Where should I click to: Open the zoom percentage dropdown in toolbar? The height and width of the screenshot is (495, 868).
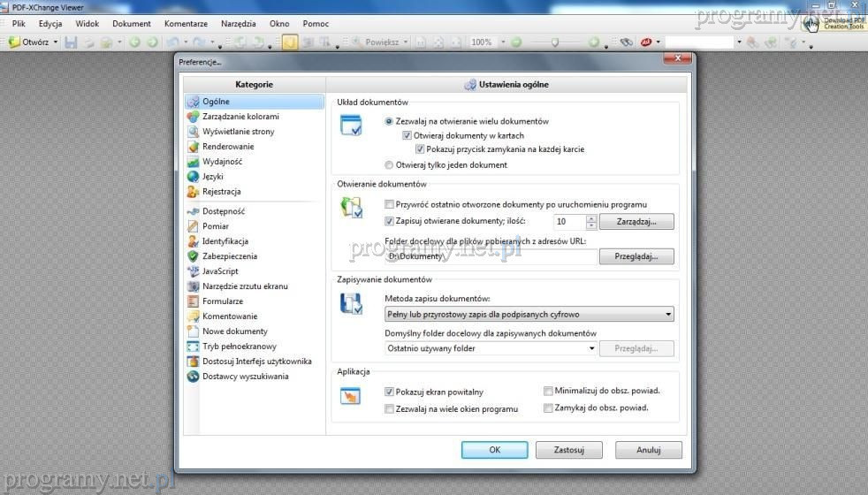point(503,42)
